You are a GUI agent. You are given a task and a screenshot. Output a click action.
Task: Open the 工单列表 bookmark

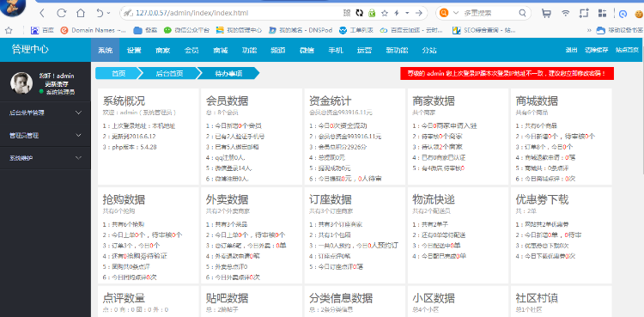tap(355, 30)
